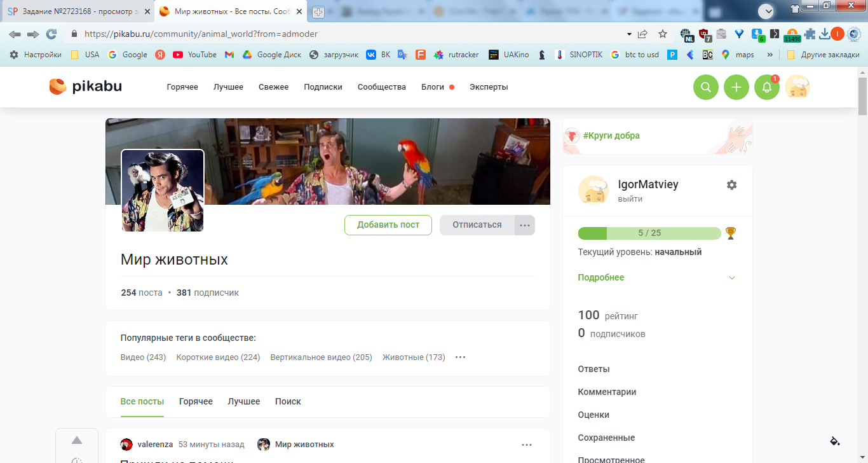Expand the Подробнее level details chevron
The height and width of the screenshot is (463, 868).
[x=732, y=278]
